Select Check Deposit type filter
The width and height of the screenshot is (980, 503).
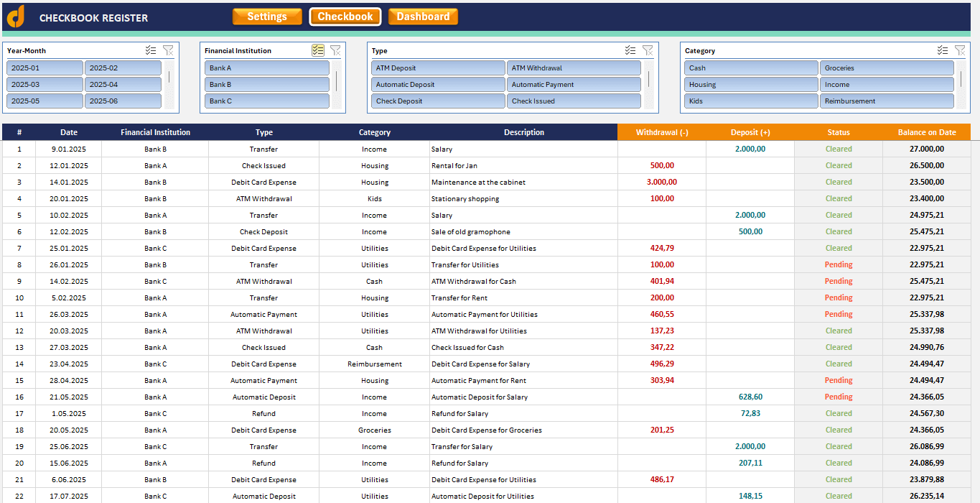pos(438,101)
